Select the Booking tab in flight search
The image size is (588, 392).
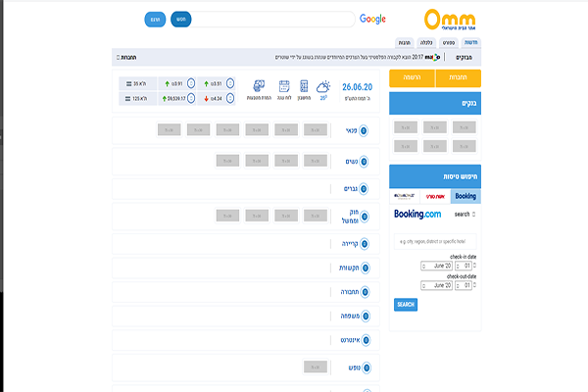(465, 196)
